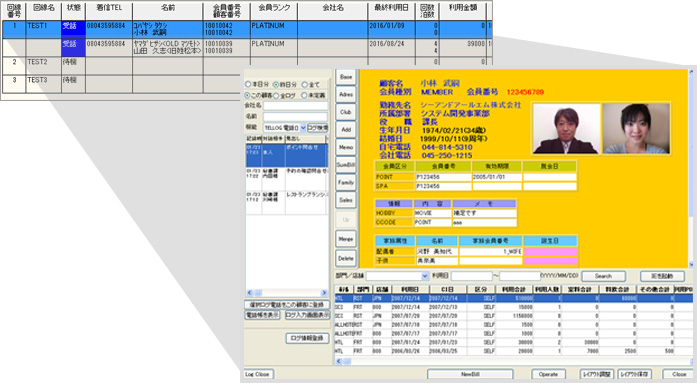697x383 pixels.
Task: Click the Merge button
Action: (x=346, y=239)
